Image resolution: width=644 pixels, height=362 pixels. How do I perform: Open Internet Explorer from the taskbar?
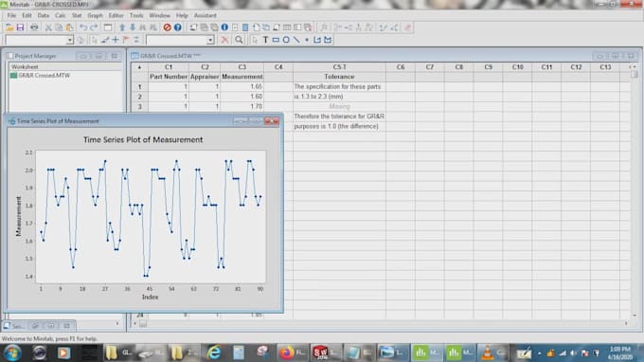pyautogui.click(x=214, y=353)
